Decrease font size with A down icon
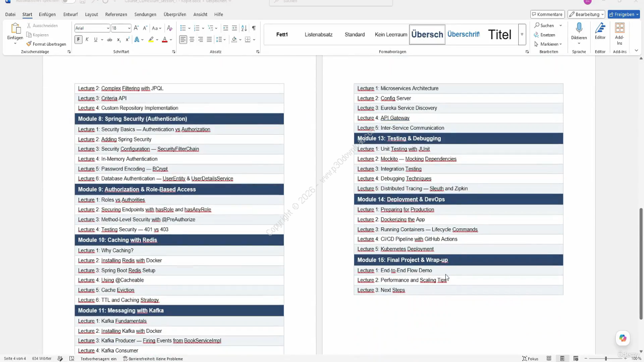 click(x=145, y=28)
